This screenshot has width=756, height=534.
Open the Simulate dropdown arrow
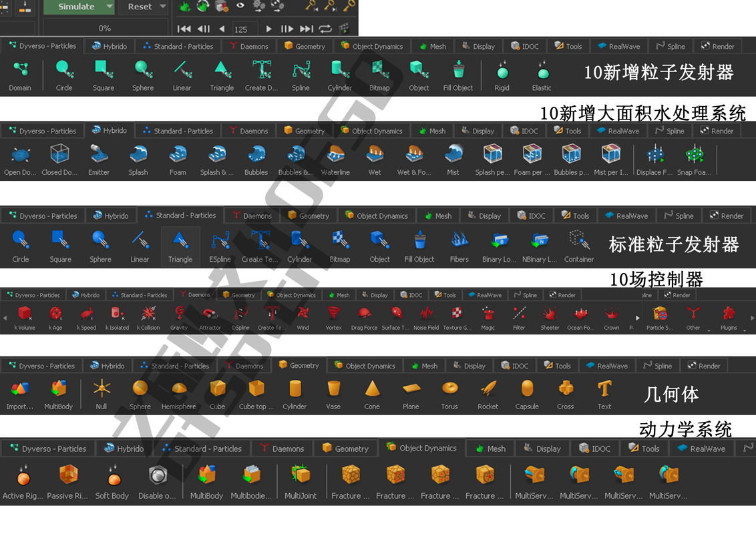tap(110, 7)
